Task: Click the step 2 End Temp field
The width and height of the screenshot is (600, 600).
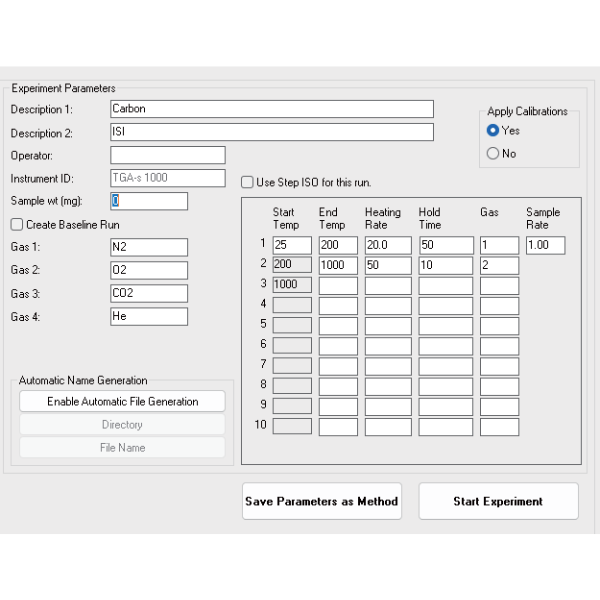Action: (338, 266)
